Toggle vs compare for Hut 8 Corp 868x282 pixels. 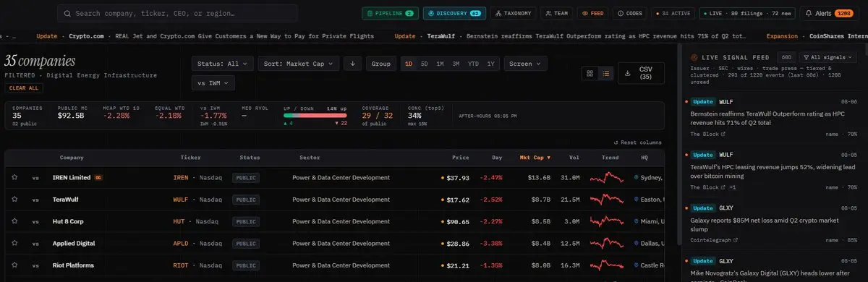[x=35, y=221]
